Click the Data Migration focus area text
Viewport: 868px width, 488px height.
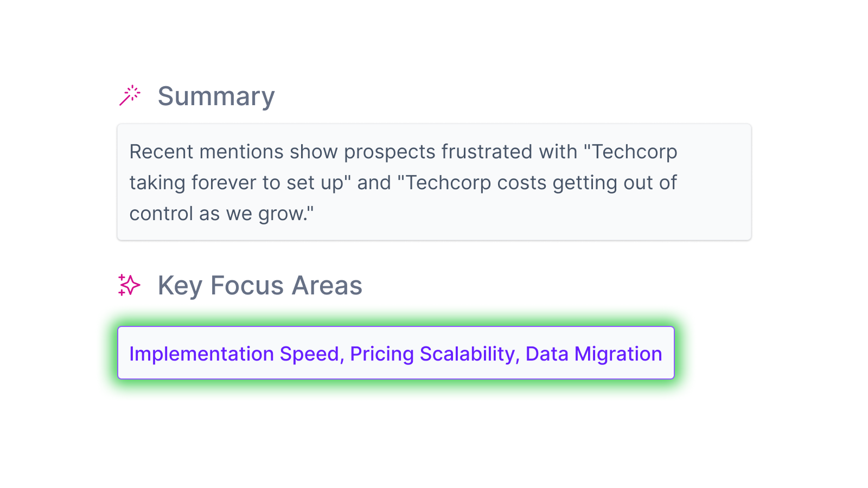593,353
